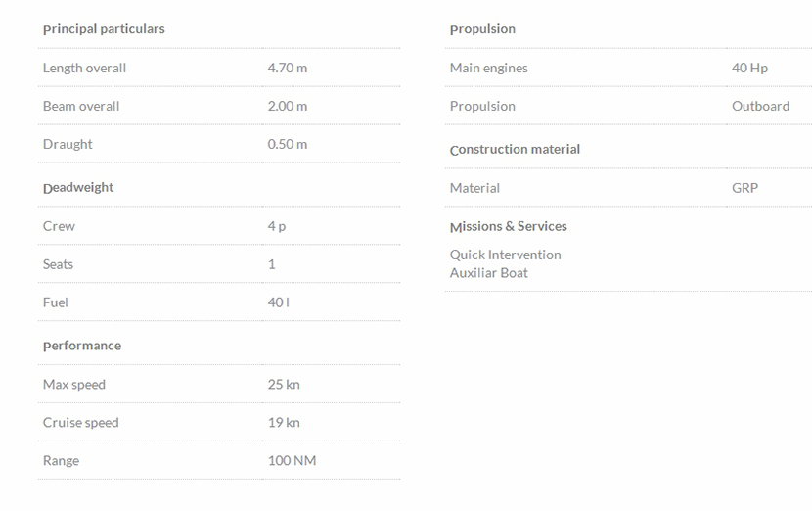This screenshot has width=812, height=511.
Task: Click the Principal particulars heading
Action: pos(104,29)
